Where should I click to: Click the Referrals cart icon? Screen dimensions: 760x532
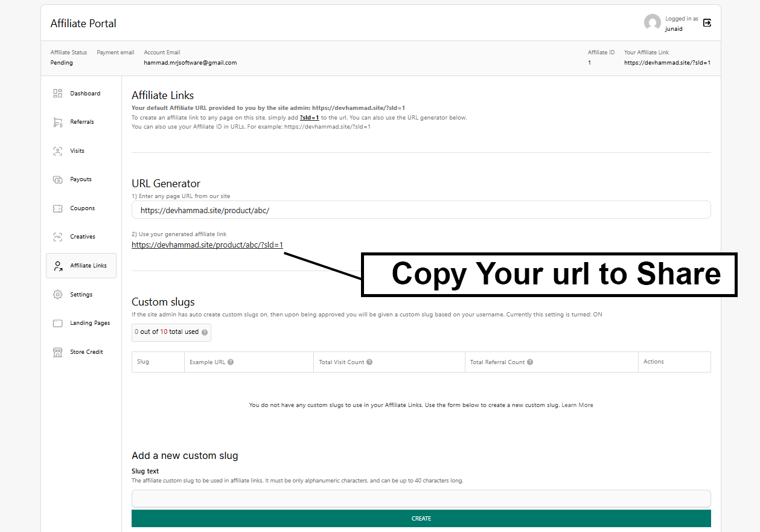tap(58, 122)
